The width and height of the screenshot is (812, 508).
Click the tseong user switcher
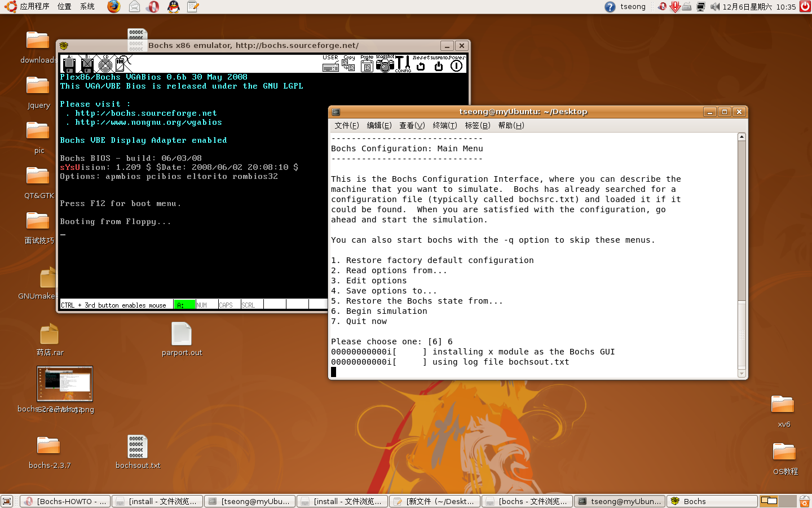tap(633, 7)
